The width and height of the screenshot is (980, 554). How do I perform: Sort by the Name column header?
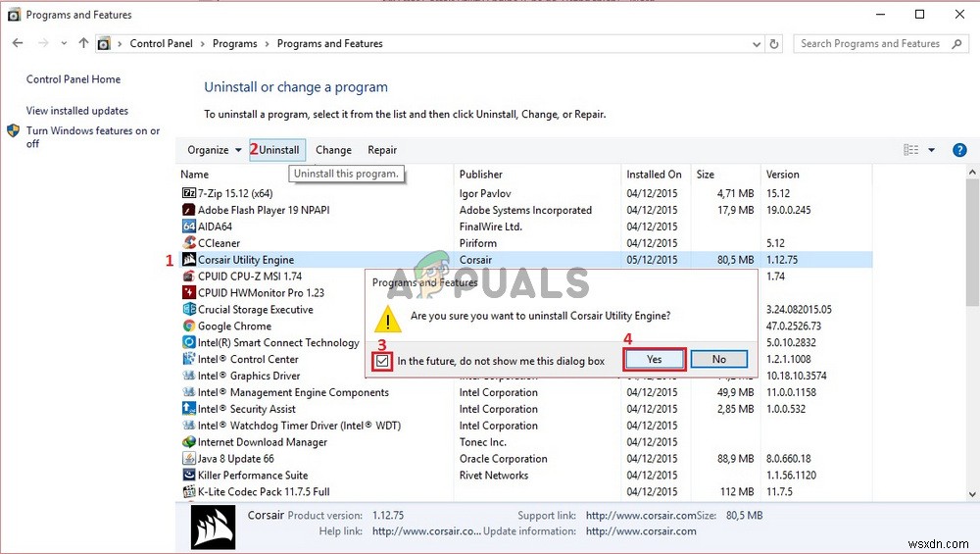pos(194,175)
